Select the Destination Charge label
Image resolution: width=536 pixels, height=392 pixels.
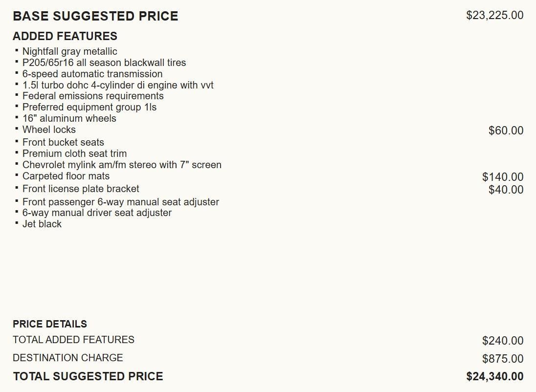[x=68, y=358]
